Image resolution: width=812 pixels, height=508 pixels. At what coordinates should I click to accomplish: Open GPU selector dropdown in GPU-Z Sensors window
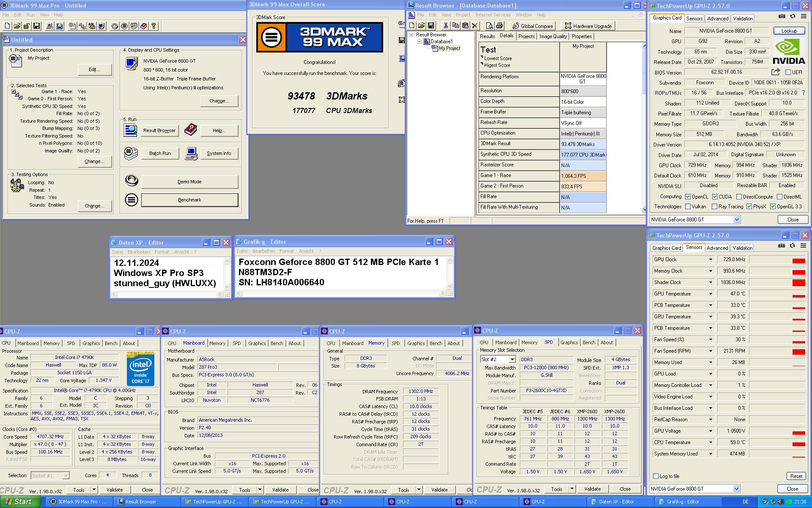pyautogui.click(x=736, y=489)
